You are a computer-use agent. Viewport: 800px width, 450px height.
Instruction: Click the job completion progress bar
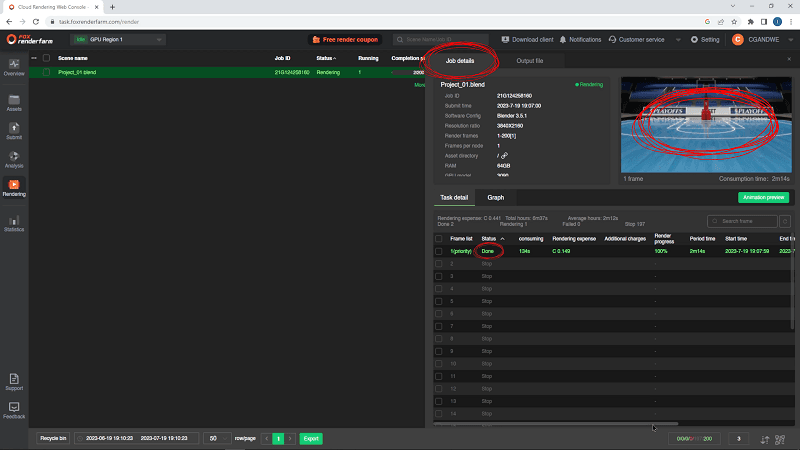tap(407, 72)
